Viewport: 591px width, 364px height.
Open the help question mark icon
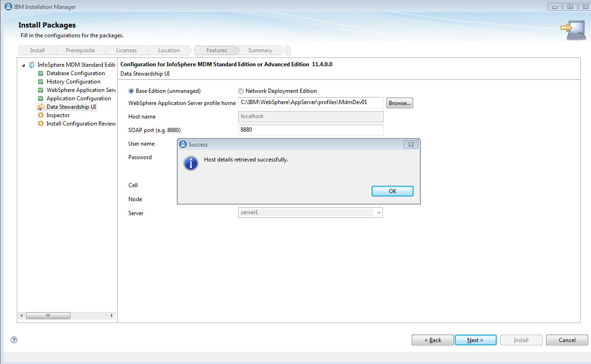click(x=14, y=340)
